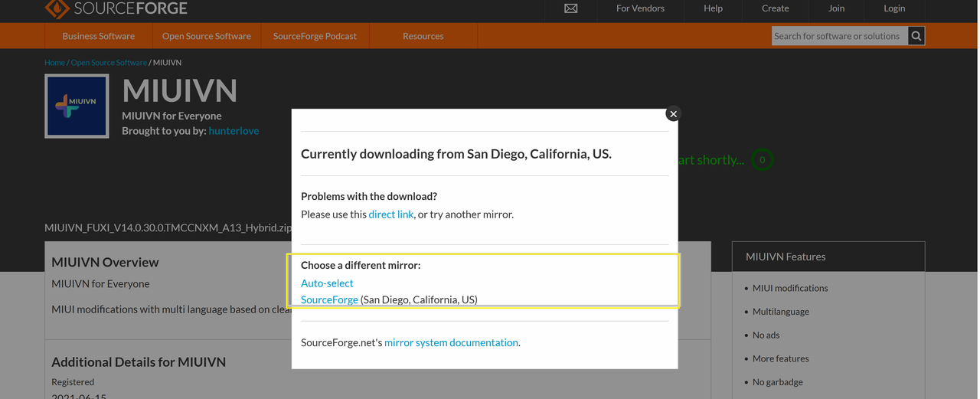Viewport: 980px width, 399px height.
Task: Open the mail envelope icon
Action: click(x=571, y=8)
